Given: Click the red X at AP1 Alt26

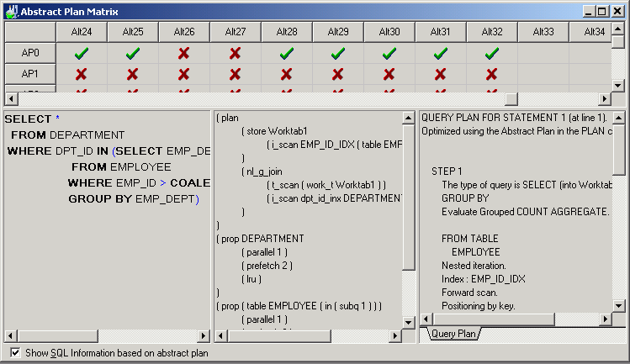Looking at the screenshot, I should pyautogui.click(x=184, y=74).
